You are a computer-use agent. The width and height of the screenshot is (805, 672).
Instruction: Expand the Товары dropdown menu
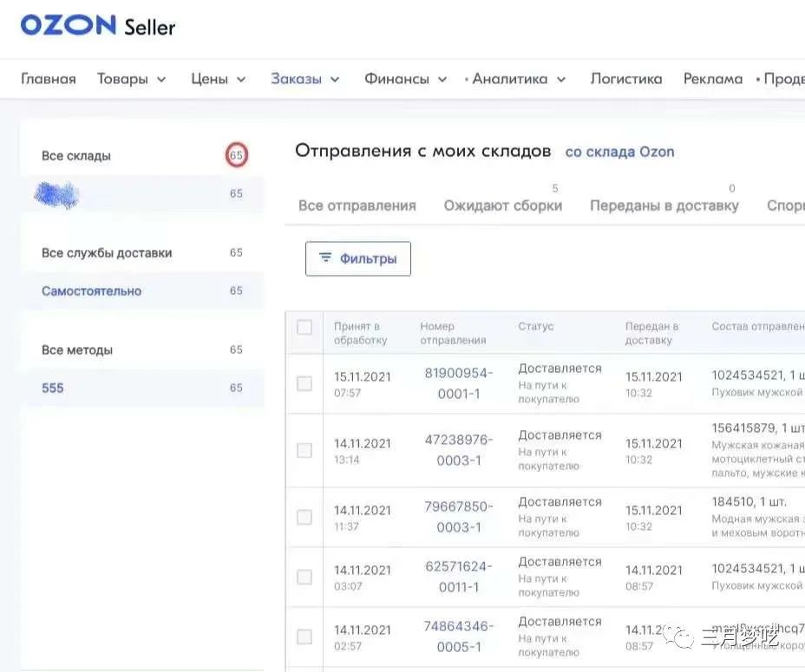(x=131, y=79)
